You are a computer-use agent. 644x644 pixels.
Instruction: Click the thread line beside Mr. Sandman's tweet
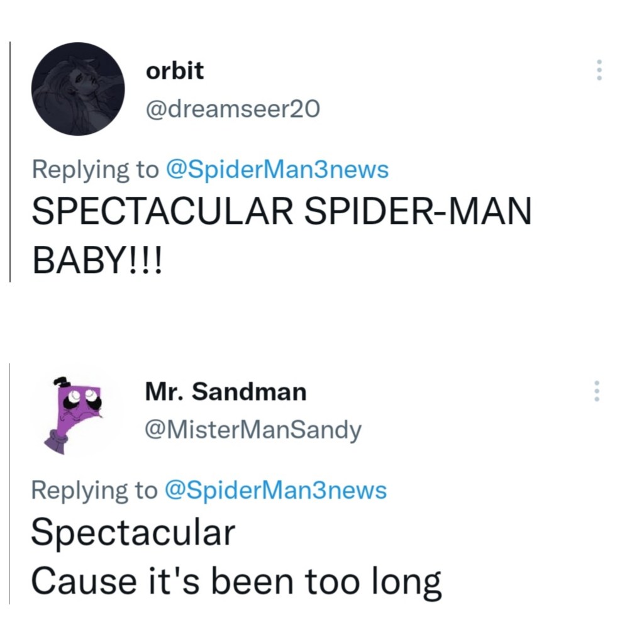click(10, 484)
